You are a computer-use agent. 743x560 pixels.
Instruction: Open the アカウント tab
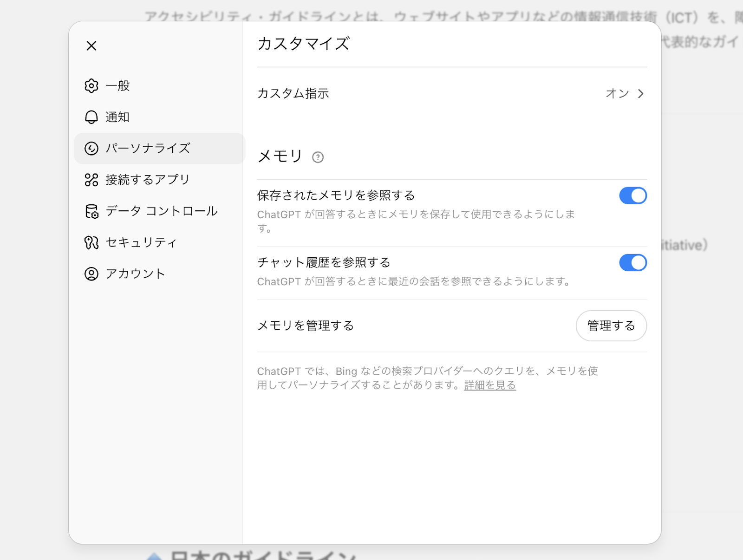click(x=135, y=273)
